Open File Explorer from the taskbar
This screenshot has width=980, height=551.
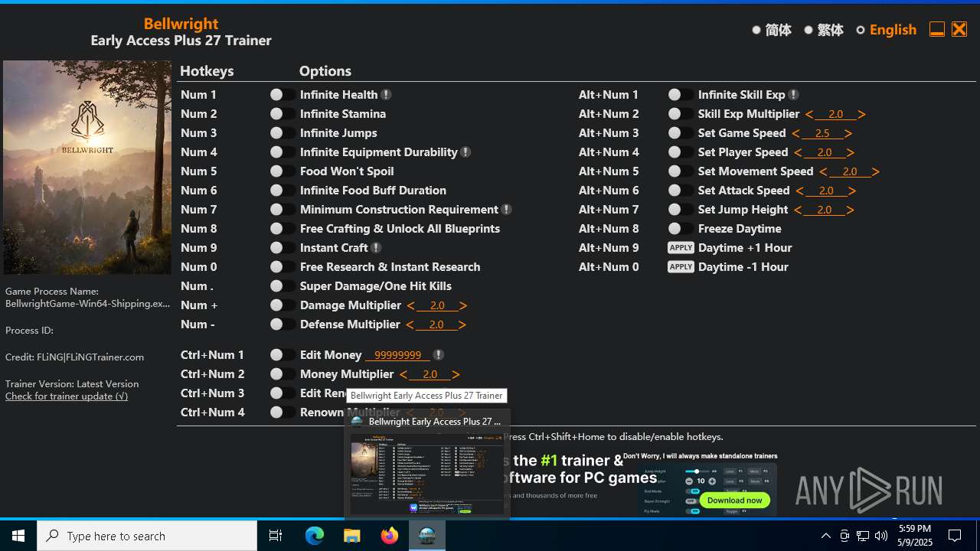[352, 536]
